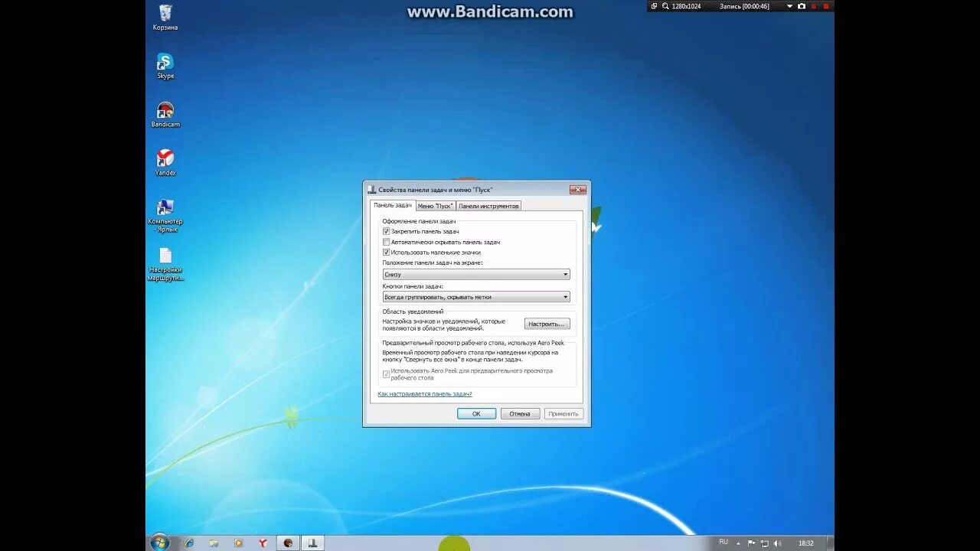Switch to Меню "Пуск" tab

click(436, 206)
